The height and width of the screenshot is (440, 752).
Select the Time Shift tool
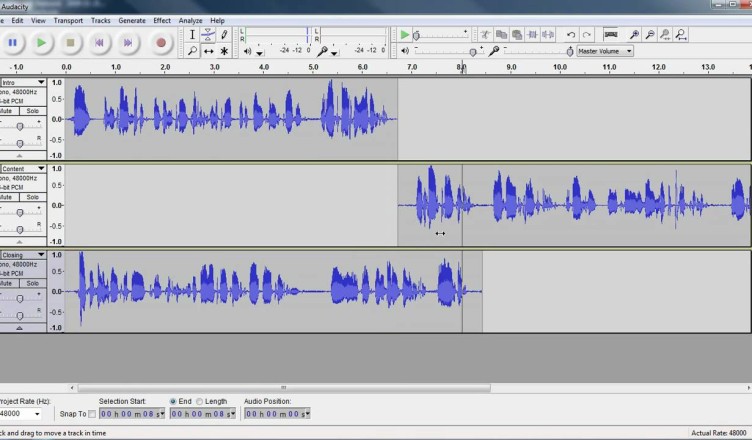[208, 51]
